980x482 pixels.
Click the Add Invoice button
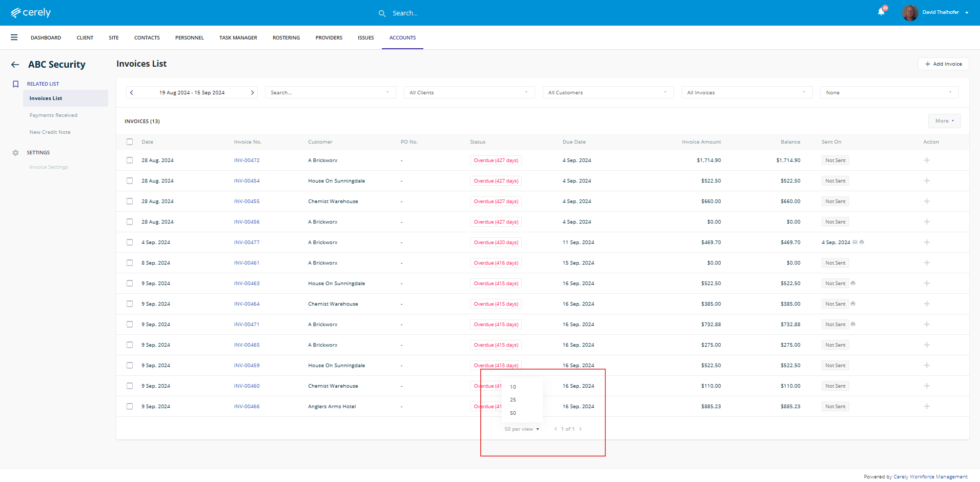pyautogui.click(x=943, y=64)
